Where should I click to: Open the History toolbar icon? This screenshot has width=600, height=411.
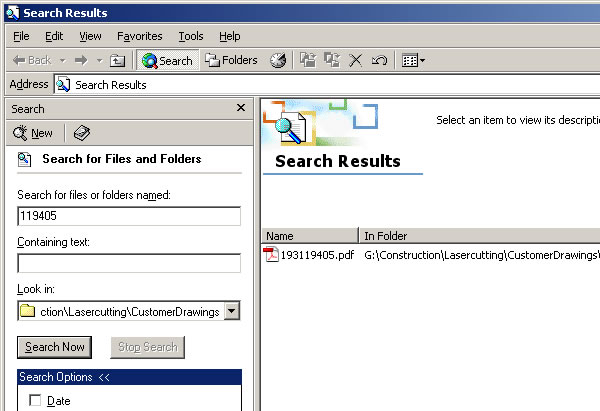point(278,60)
